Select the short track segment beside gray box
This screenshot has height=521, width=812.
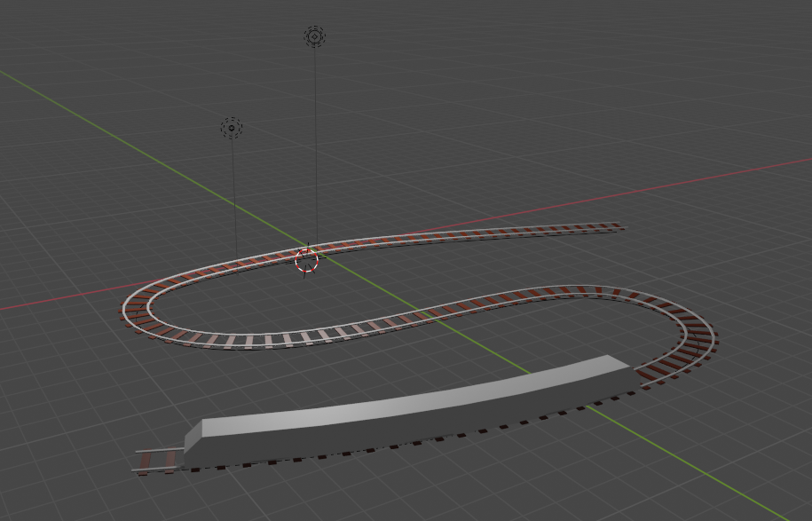[x=158, y=461]
